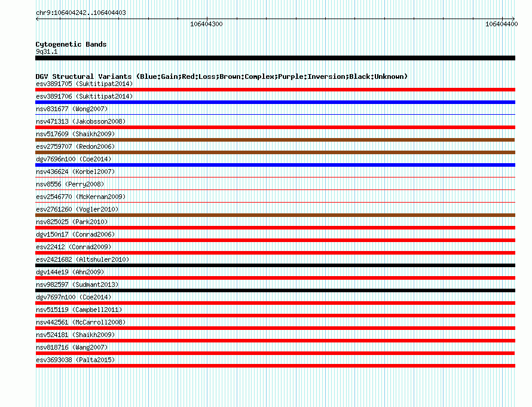The width and height of the screenshot is (532, 407).
Task: Click the red bar under dgv144e19
Action: coord(275,278)
